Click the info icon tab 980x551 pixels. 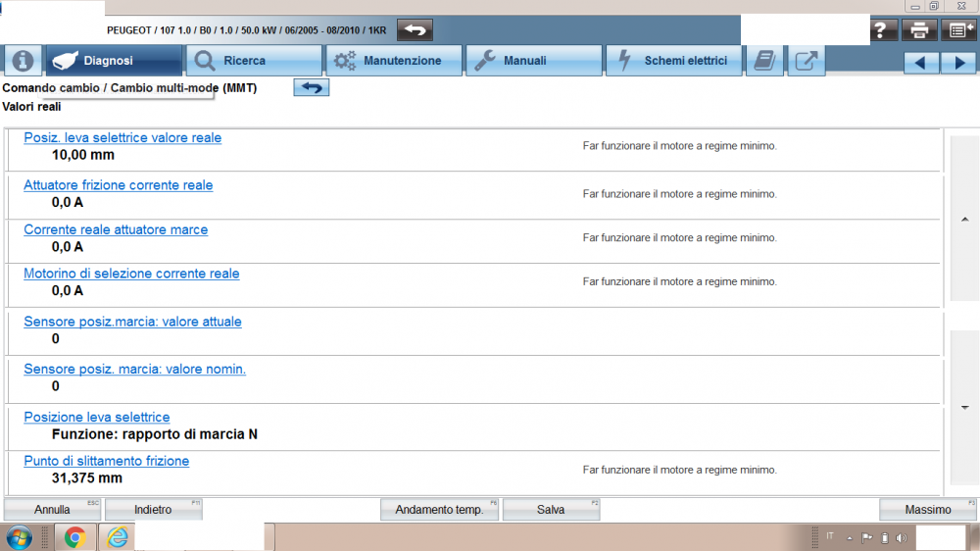[x=23, y=61]
